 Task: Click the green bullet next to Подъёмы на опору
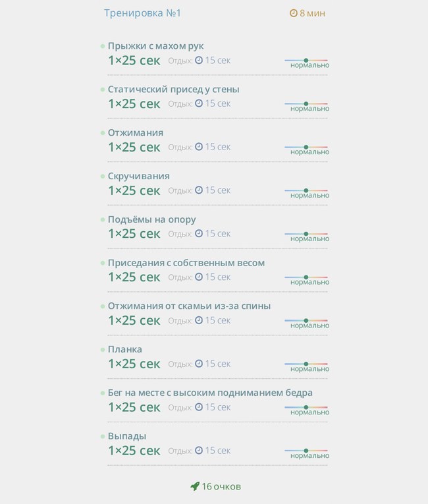103,219
